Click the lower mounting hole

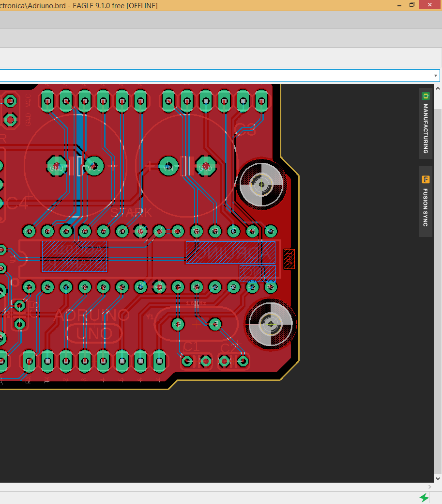click(271, 324)
